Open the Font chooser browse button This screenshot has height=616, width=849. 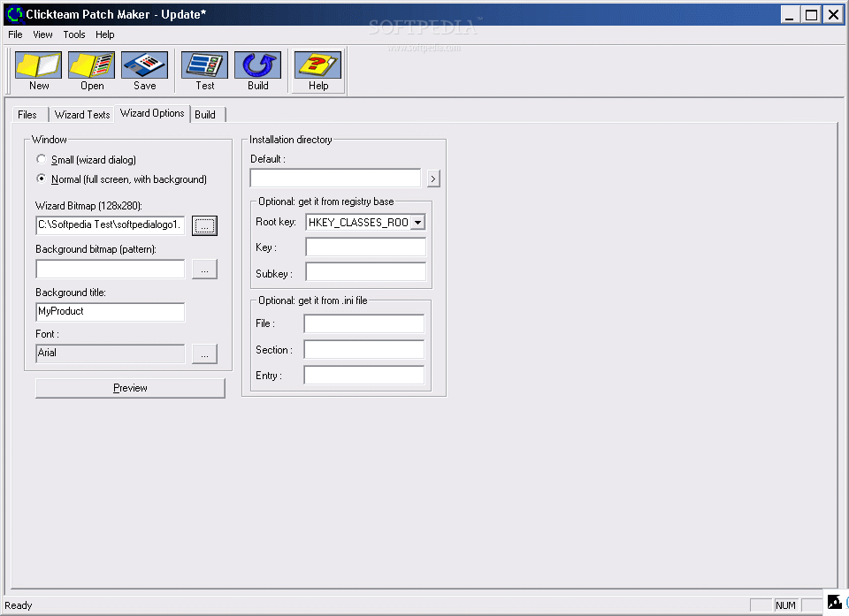coord(204,354)
